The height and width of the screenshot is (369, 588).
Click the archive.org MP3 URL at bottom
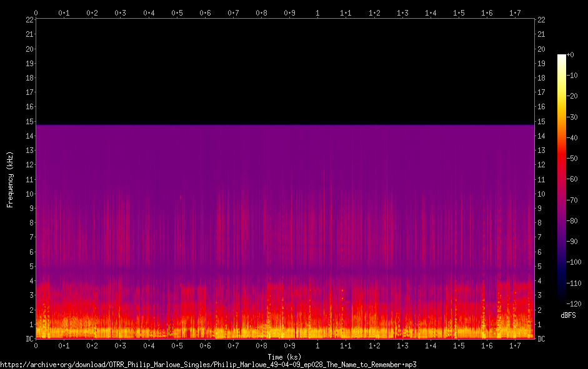point(208,364)
